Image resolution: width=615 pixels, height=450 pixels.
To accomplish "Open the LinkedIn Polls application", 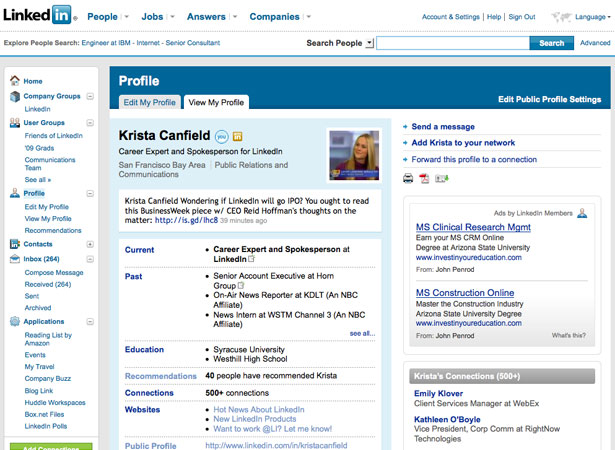I will 46,426.
